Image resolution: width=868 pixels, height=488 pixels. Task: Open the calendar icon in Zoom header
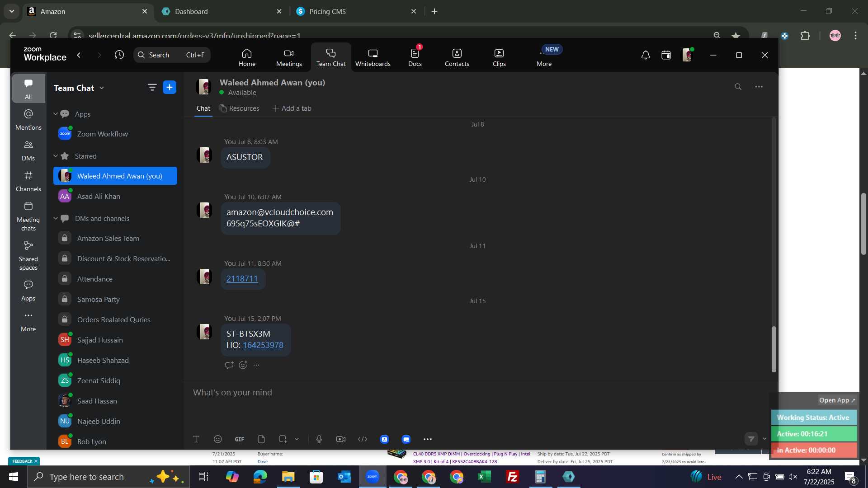pos(666,55)
